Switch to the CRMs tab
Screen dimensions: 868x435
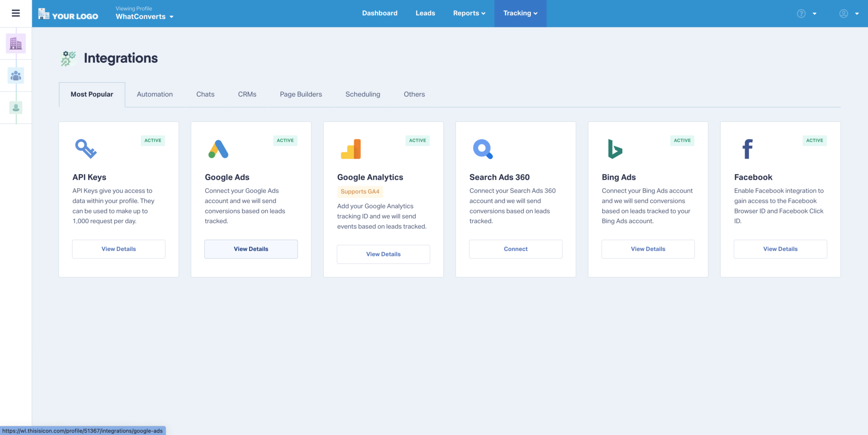click(x=247, y=94)
